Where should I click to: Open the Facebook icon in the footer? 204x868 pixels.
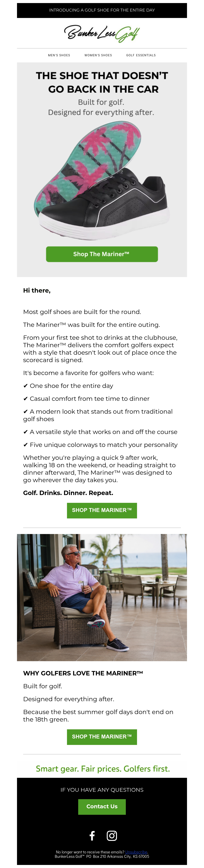coord(92,835)
